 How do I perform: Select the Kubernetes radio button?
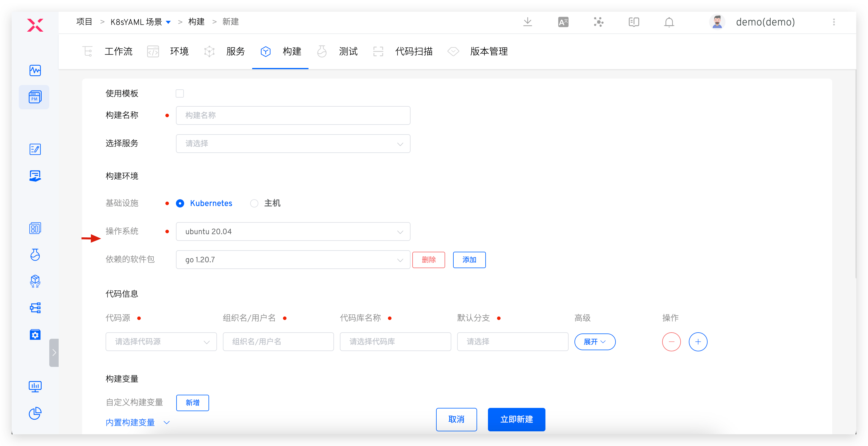[180, 203]
